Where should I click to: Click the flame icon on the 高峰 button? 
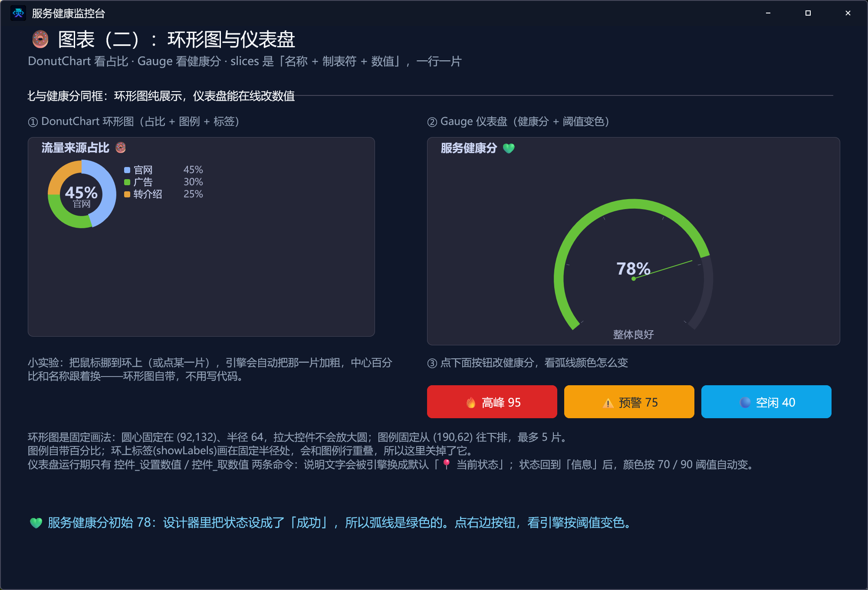(471, 403)
